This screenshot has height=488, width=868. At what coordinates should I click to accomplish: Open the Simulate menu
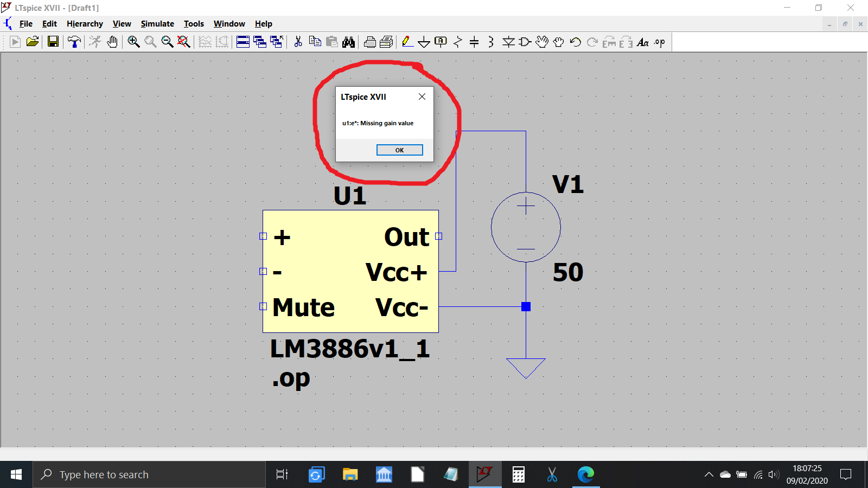[x=157, y=24]
